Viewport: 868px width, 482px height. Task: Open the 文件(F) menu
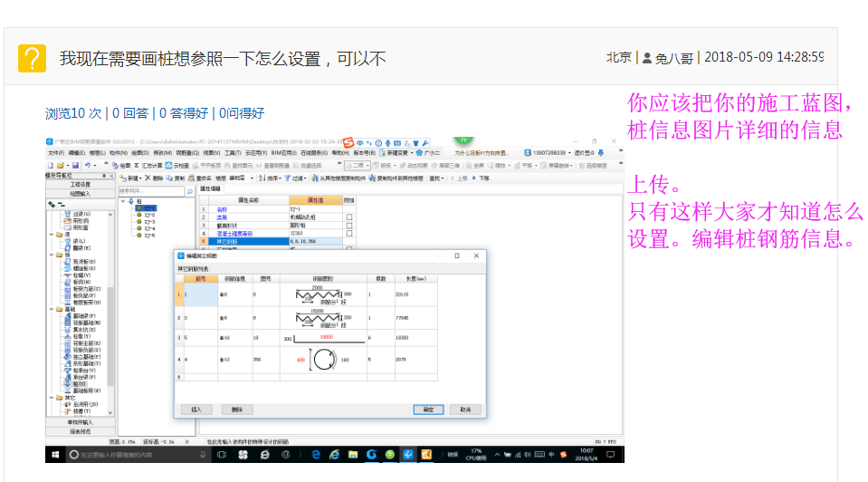coord(56,153)
